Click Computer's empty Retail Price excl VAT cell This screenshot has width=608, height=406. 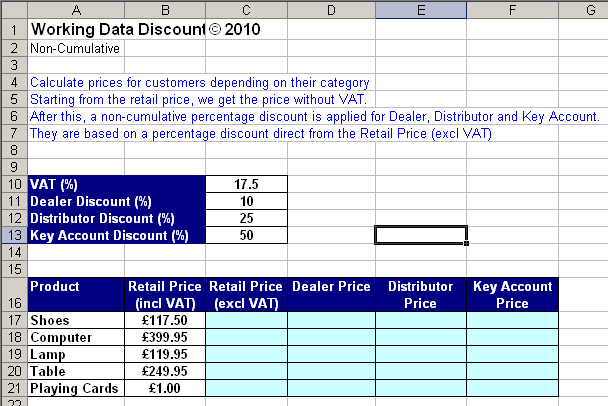pyautogui.click(x=247, y=337)
